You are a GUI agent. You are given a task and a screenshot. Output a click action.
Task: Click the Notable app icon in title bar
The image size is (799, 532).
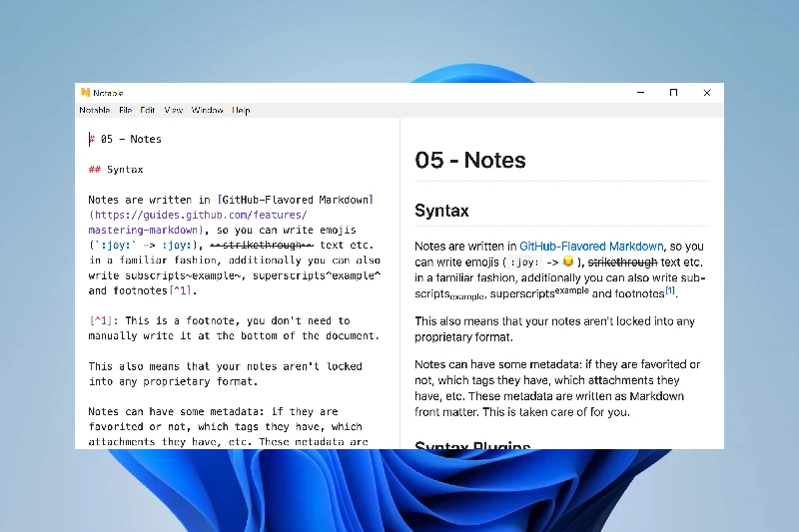click(x=85, y=92)
